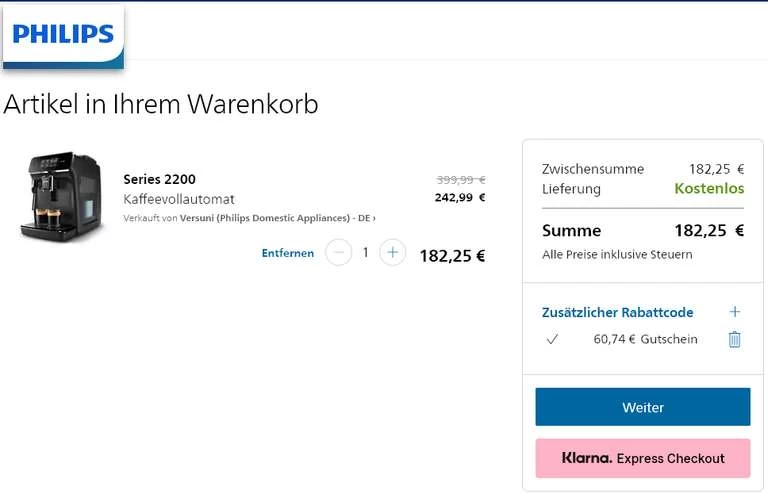Click the Philips logo

(63, 34)
